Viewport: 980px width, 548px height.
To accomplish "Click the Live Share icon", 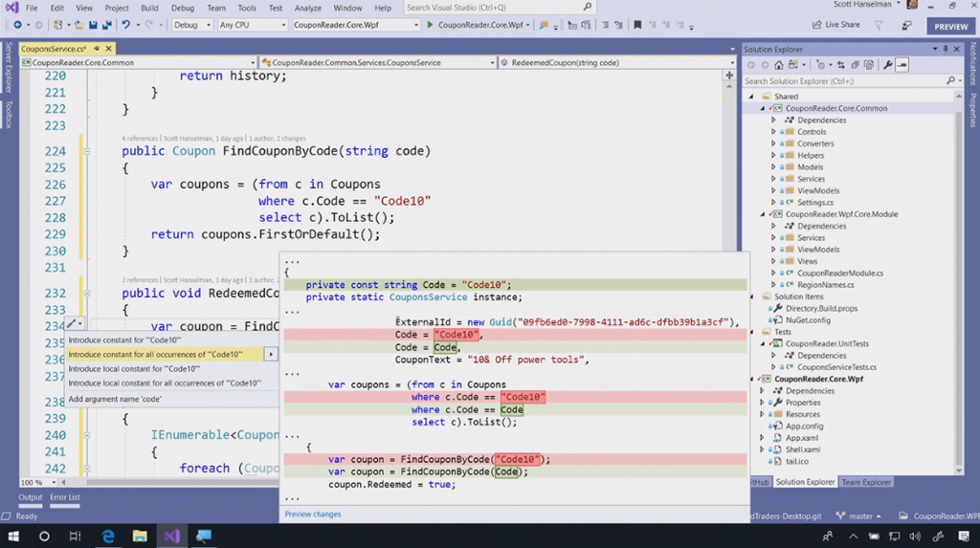I will 816,25.
